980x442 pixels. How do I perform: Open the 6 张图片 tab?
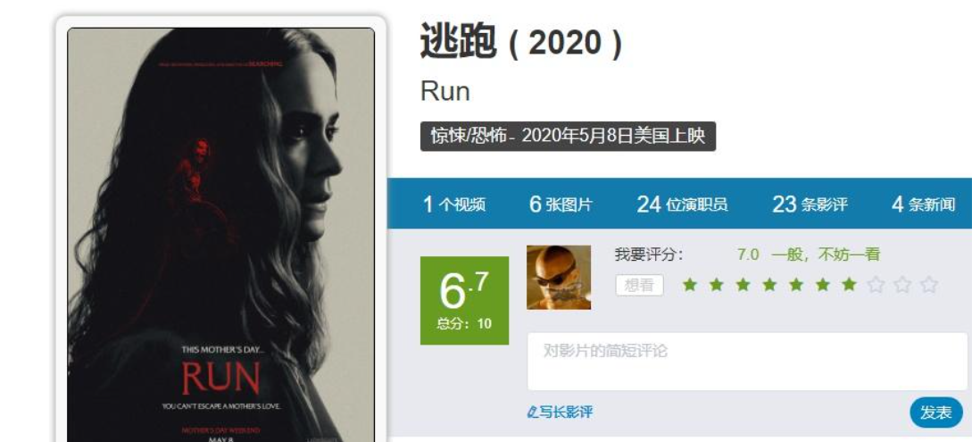561,204
